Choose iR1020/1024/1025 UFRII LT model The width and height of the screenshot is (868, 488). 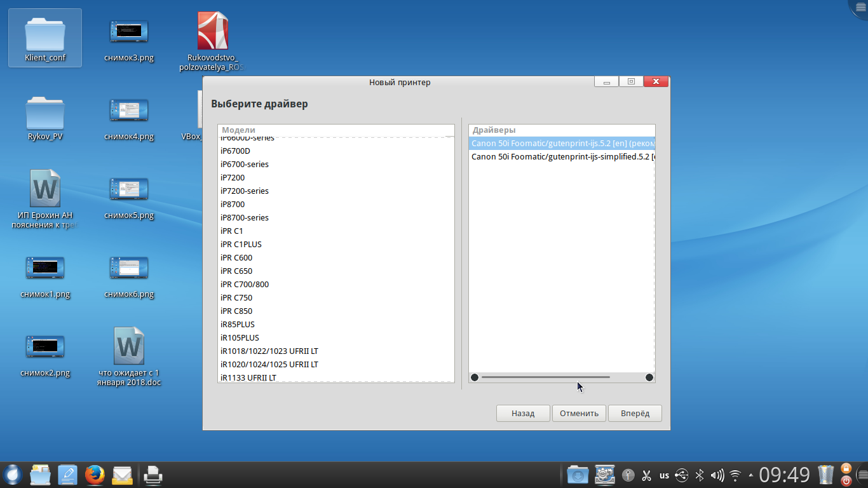[x=269, y=364]
